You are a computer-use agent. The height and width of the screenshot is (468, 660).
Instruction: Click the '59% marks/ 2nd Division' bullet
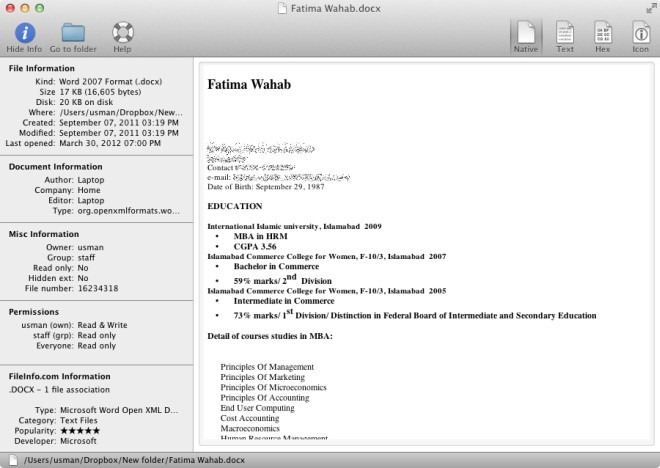coord(282,279)
